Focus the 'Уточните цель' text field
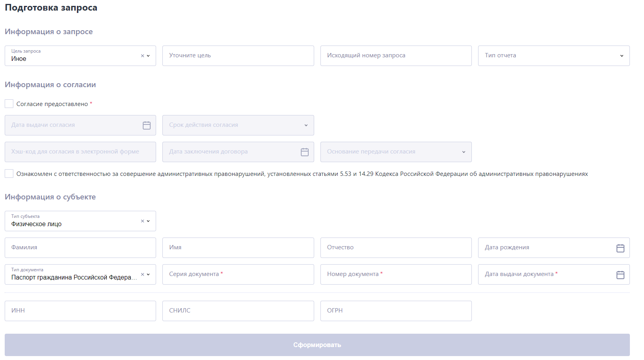Screen dimensions: 644x360 click(x=238, y=56)
